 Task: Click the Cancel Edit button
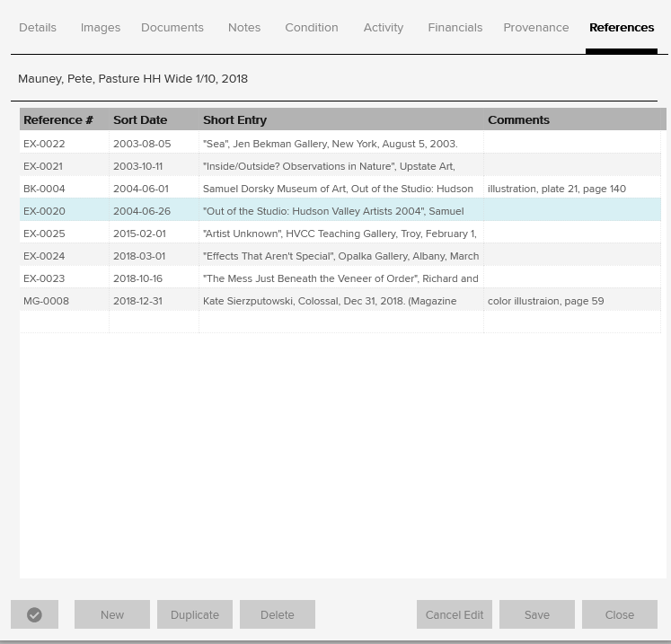click(455, 614)
